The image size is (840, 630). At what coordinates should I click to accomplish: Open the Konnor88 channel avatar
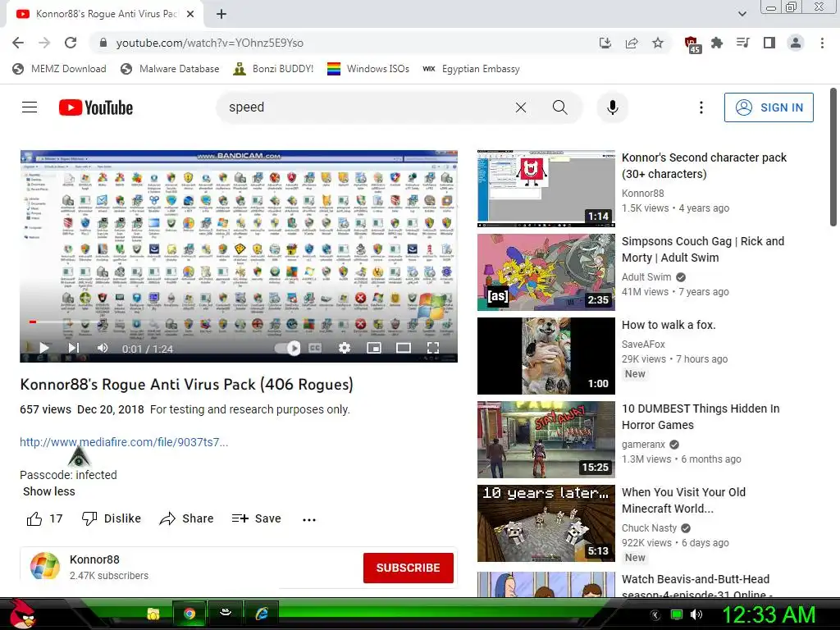click(x=45, y=566)
